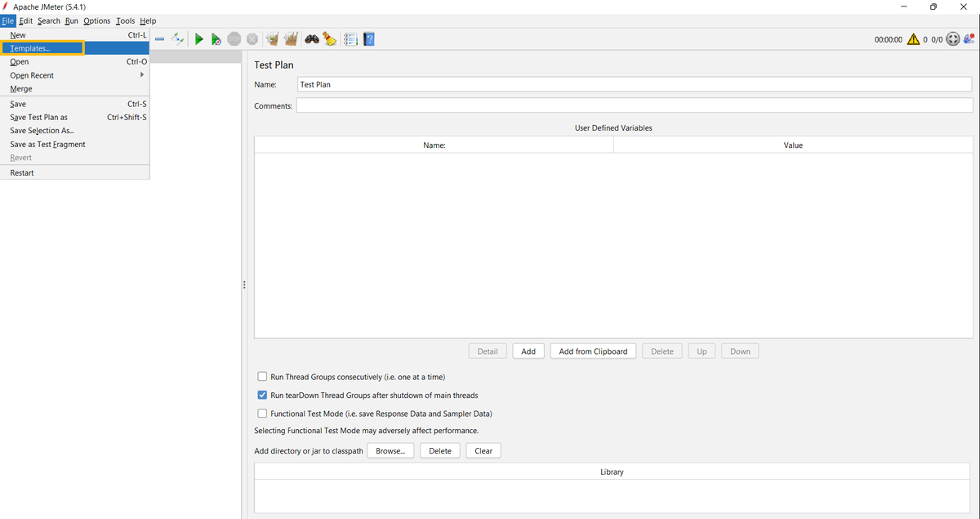Click the yellow warning triangle log icon
This screenshot has height=519, width=980.
point(913,39)
